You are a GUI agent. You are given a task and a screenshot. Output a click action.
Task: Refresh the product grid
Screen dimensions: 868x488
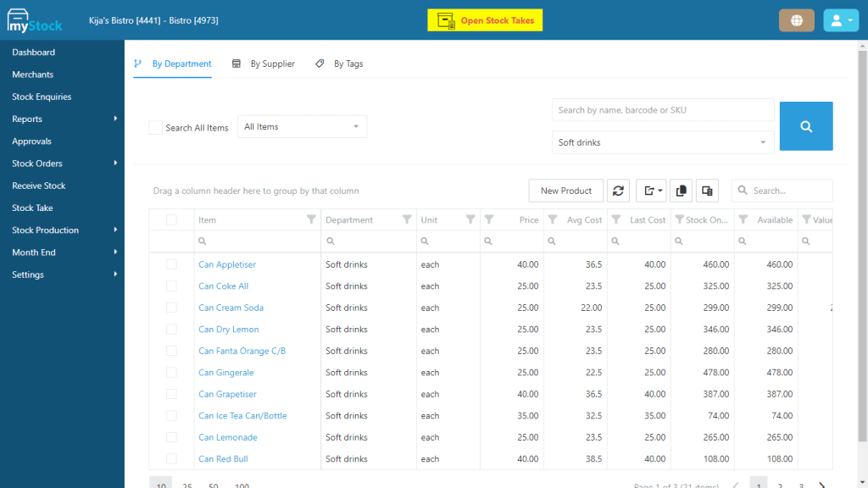pos(618,190)
